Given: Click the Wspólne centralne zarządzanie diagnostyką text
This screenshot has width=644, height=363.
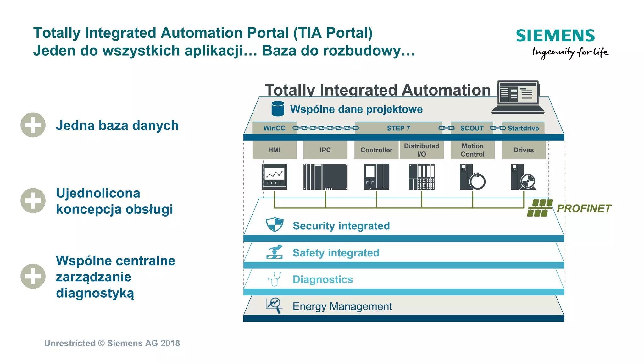Looking at the screenshot, I should click(115, 277).
